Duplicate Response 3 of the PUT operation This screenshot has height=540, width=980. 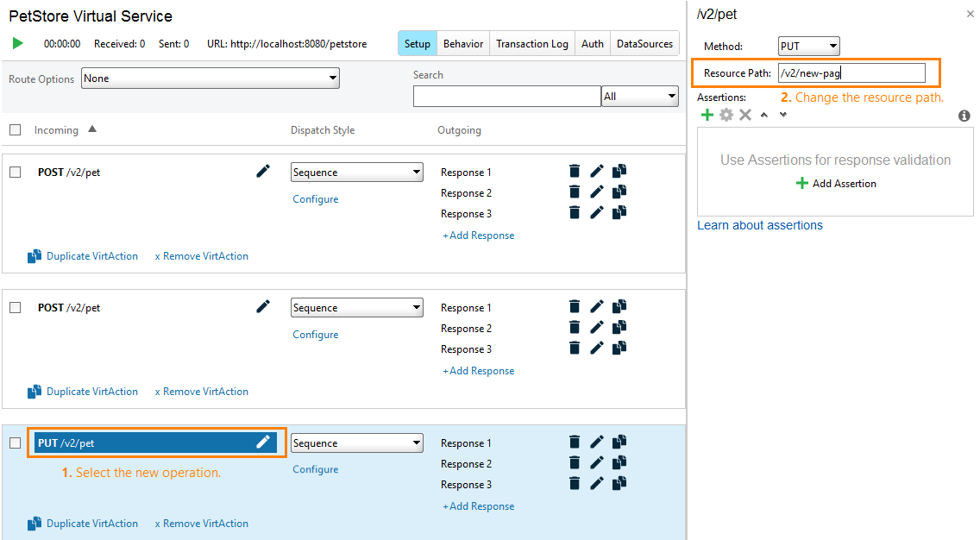pyautogui.click(x=619, y=483)
